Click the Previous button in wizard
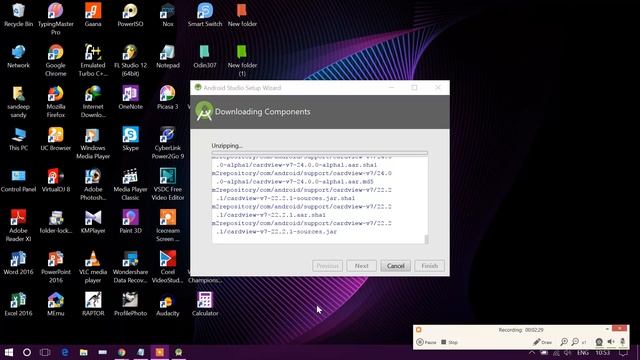The width and height of the screenshot is (640, 360). (x=327, y=266)
